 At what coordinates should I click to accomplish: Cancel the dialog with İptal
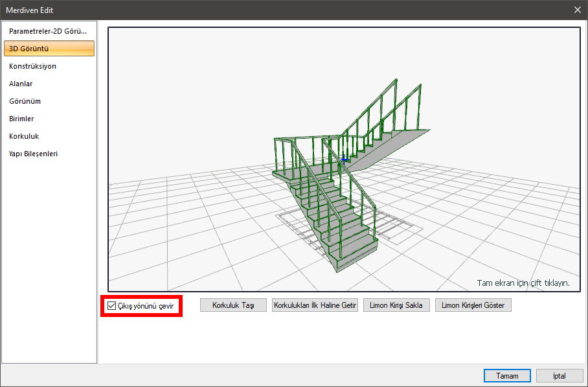click(x=559, y=376)
